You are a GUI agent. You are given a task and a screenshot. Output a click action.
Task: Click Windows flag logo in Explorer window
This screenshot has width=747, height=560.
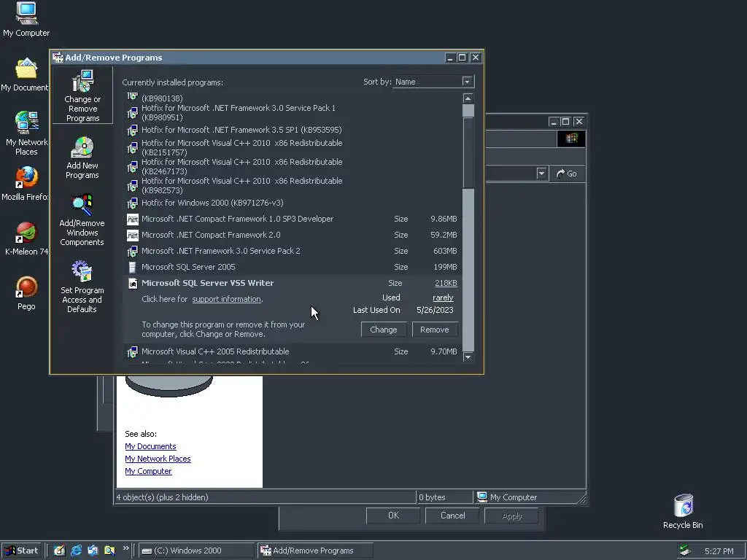[x=571, y=139]
